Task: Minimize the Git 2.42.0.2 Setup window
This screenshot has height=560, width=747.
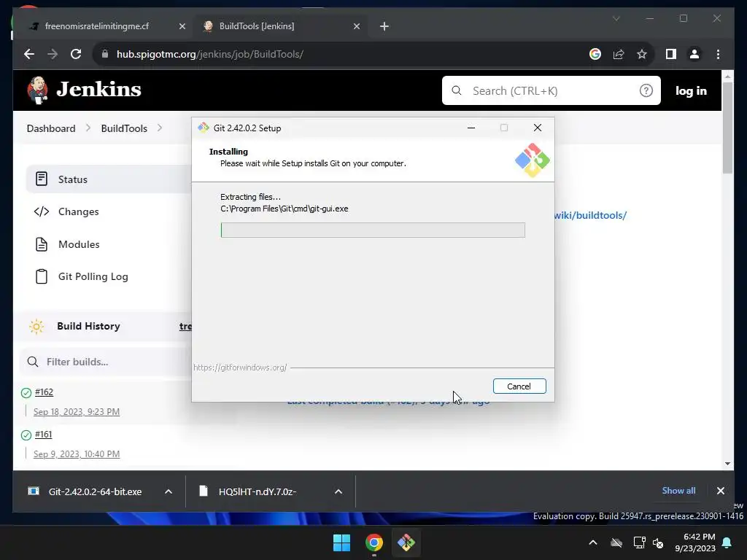Action: click(x=471, y=128)
